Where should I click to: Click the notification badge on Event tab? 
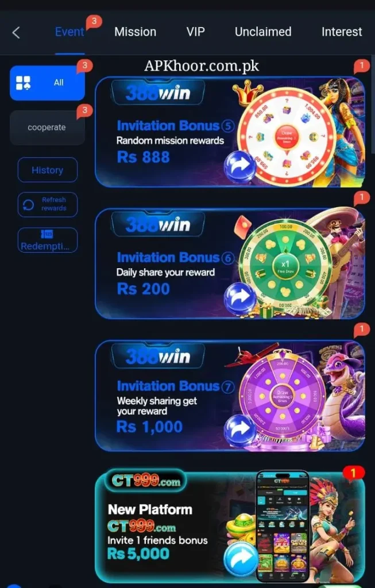pos(94,22)
